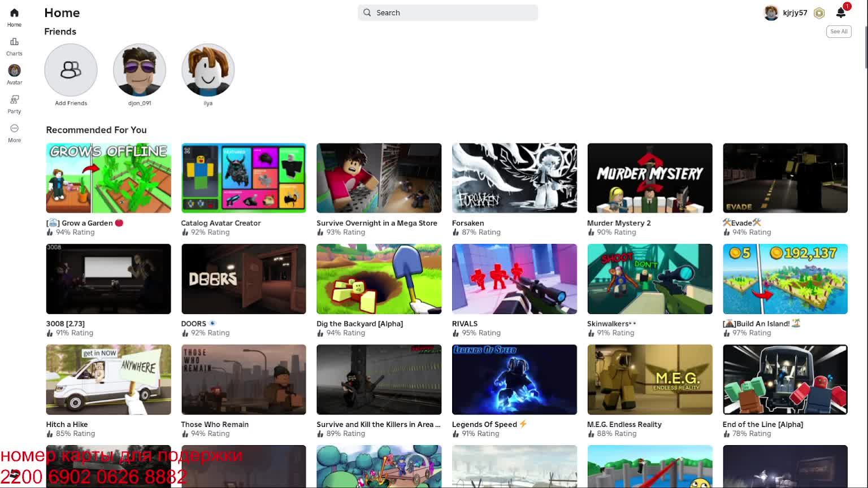868x488 pixels.
Task: Open the Grow a Garden thumbnail
Action: (x=108, y=178)
